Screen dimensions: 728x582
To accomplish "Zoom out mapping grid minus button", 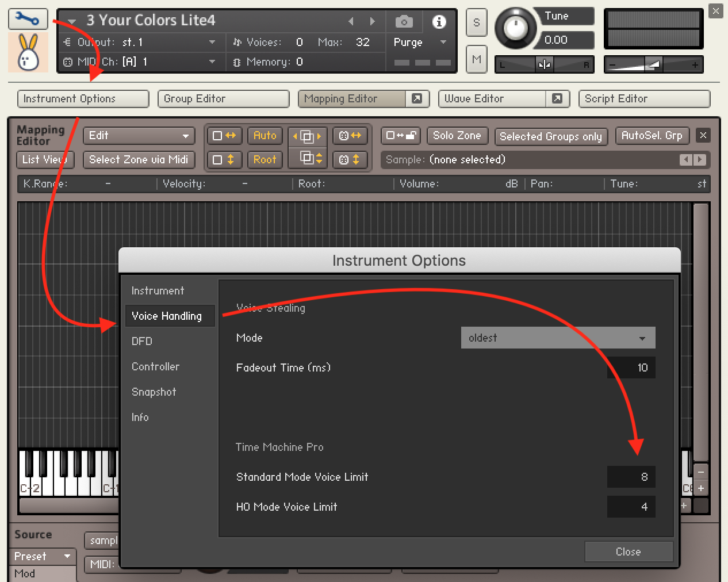I will [x=700, y=472].
